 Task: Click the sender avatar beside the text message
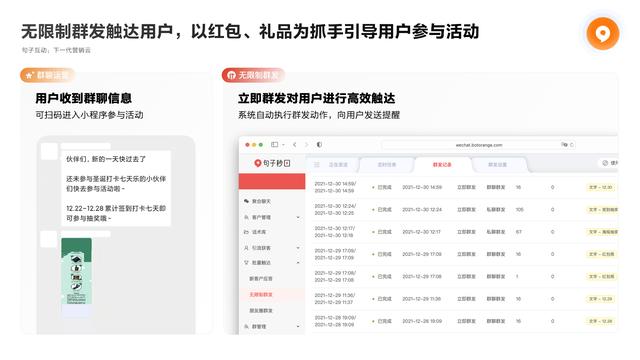click(x=49, y=151)
